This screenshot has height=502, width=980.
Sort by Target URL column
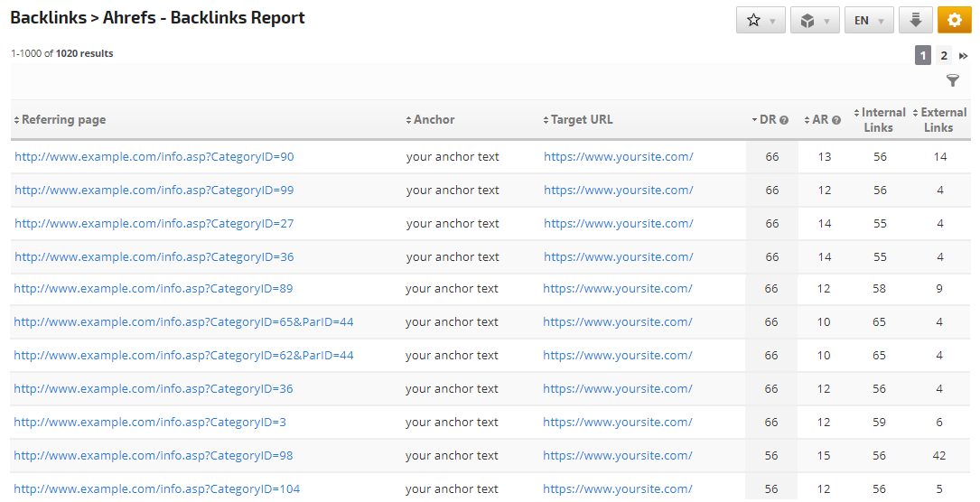coord(582,120)
